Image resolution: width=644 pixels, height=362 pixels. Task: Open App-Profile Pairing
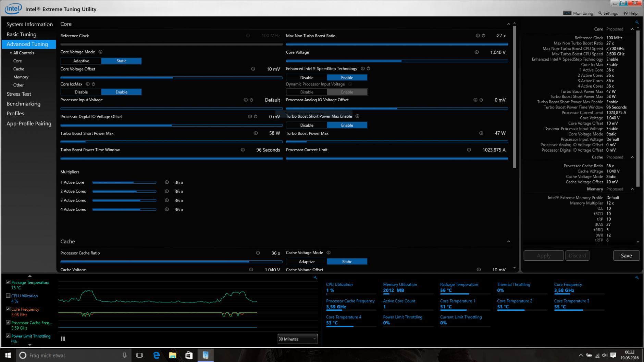pos(29,124)
